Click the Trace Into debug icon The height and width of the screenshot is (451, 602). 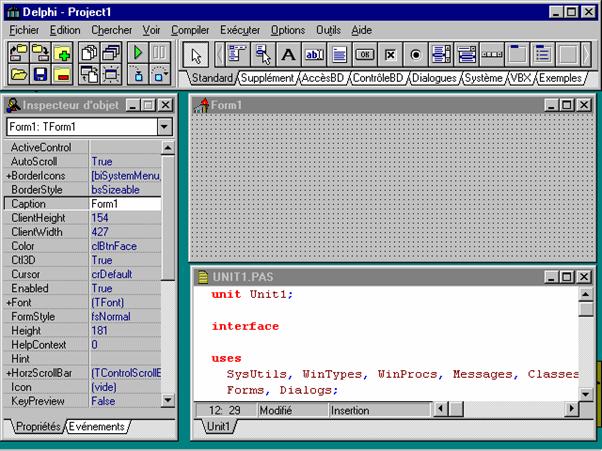coord(138,74)
